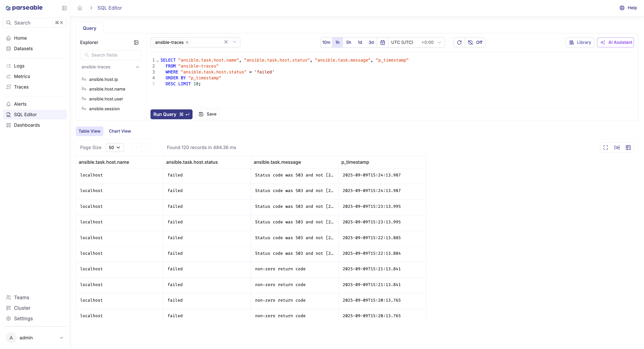
Task: Set time range to 1d
Action: (x=360, y=43)
